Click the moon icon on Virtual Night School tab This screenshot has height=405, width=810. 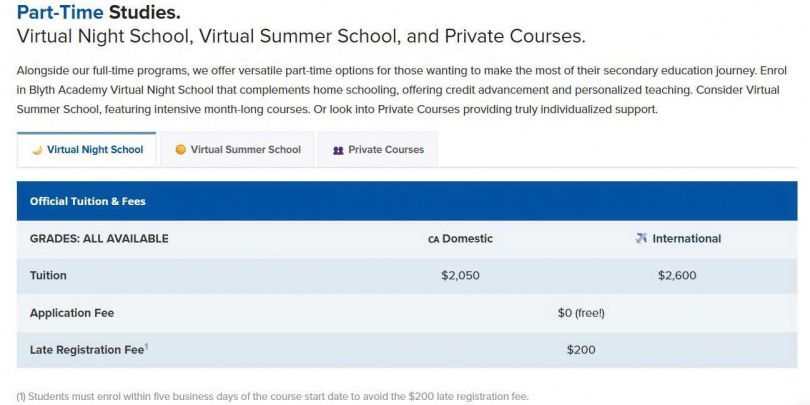(36, 150)
